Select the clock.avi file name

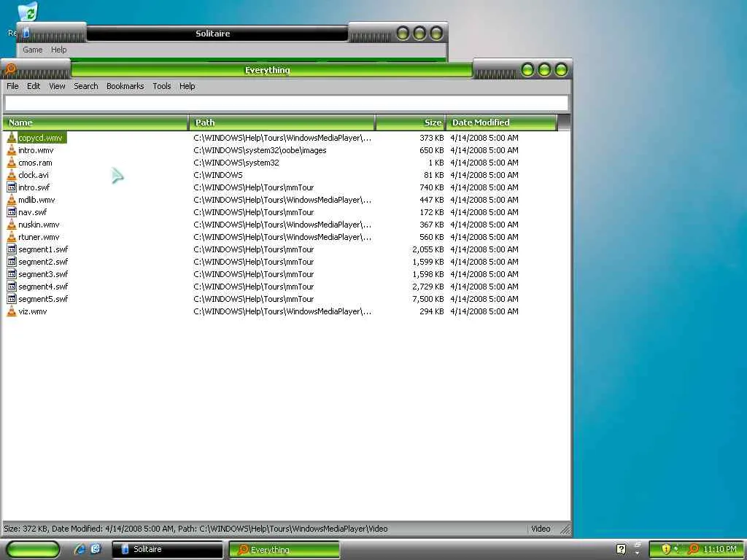34,175
